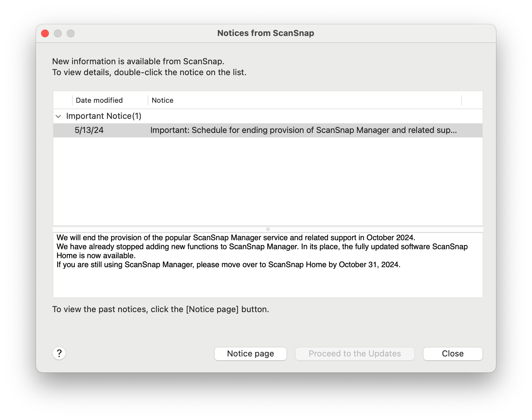Click the blank leftmost column header
Viewport: 532px width, 420px height.
(63, 100)
